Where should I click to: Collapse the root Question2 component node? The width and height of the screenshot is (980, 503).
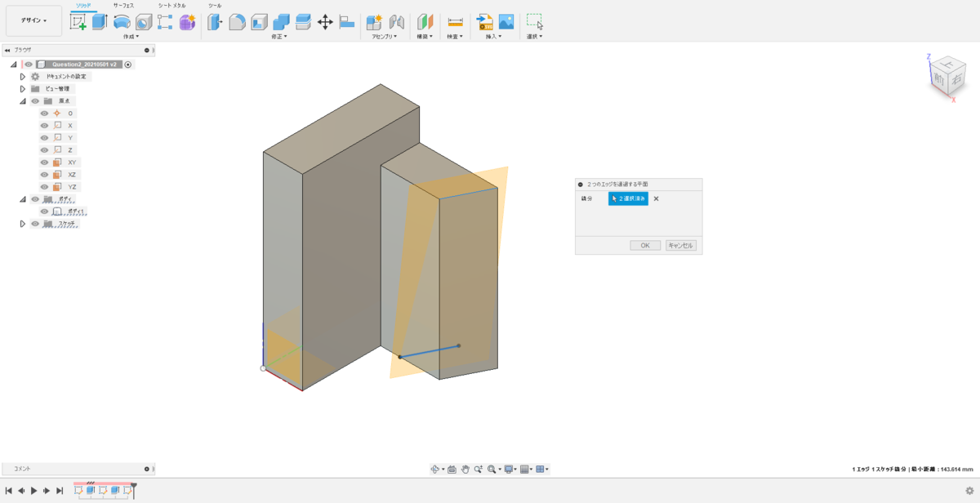point(13,65)
